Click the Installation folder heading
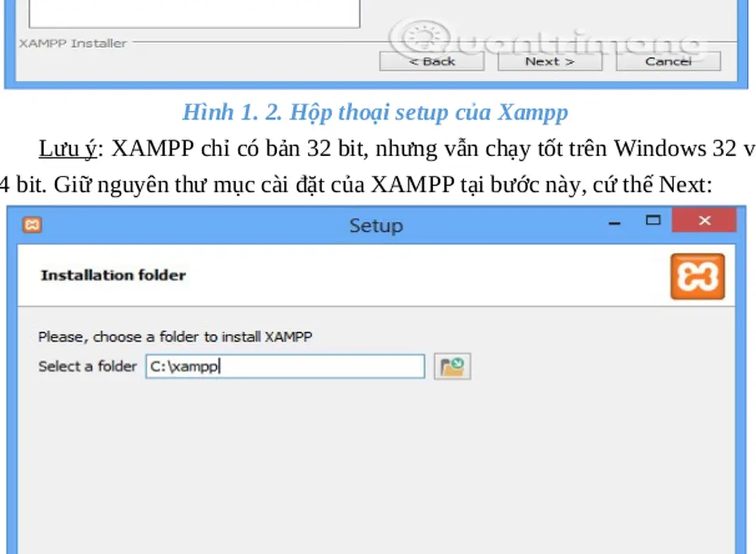The width and height of the screenshot is (756, 554). tap(113, 275)
